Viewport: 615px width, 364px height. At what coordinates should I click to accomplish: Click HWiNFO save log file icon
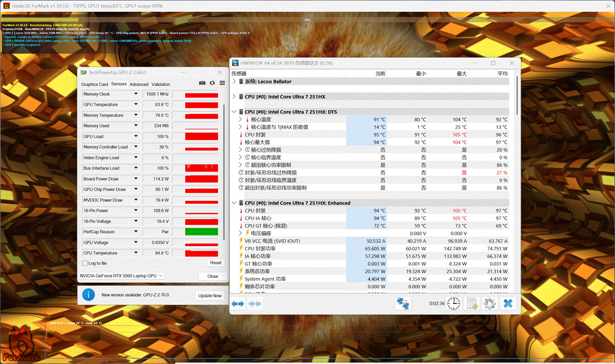coord(471,303)
